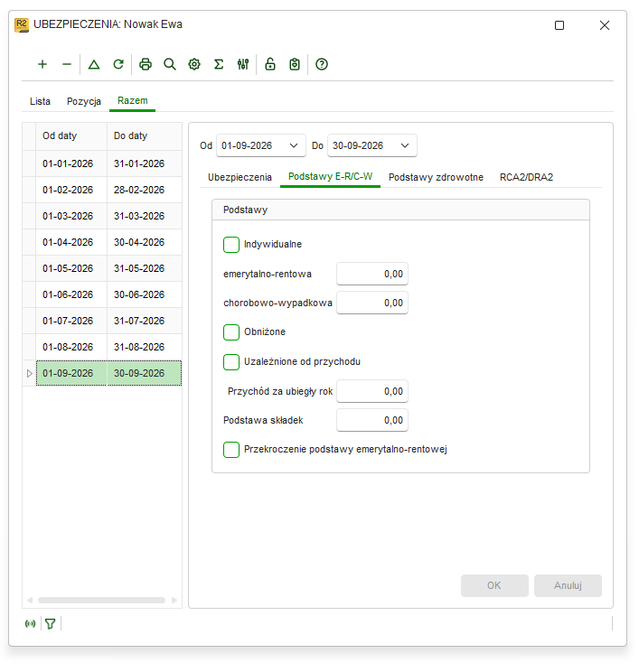Select the row starting 01-01-2026
639x672 pixels.
click(102, 163)
